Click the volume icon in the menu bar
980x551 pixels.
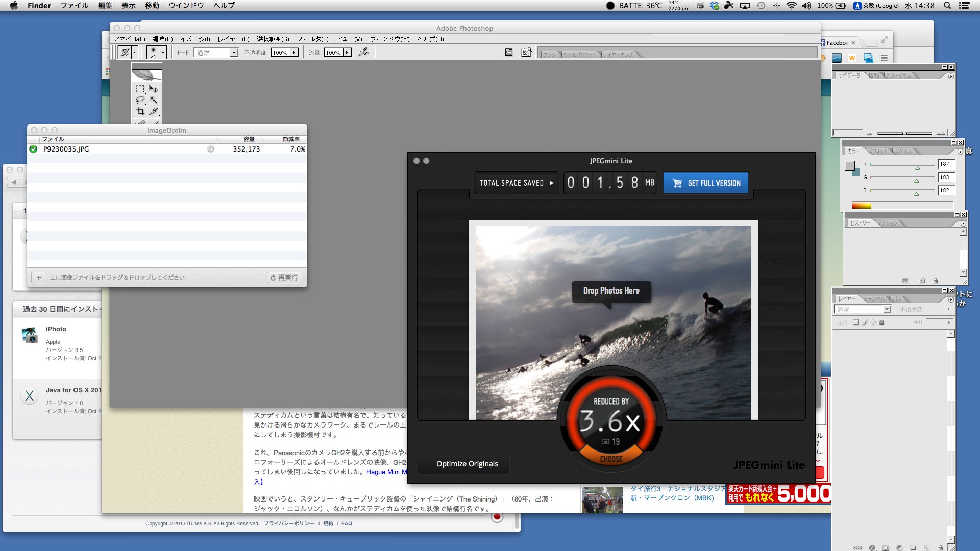[806, 6]
